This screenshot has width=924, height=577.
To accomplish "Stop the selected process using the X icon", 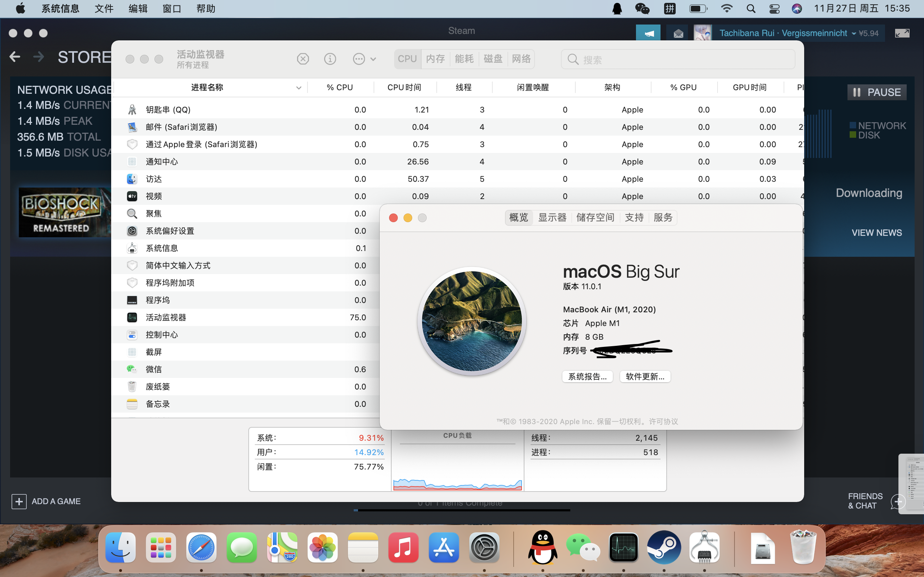I will 303,59.
